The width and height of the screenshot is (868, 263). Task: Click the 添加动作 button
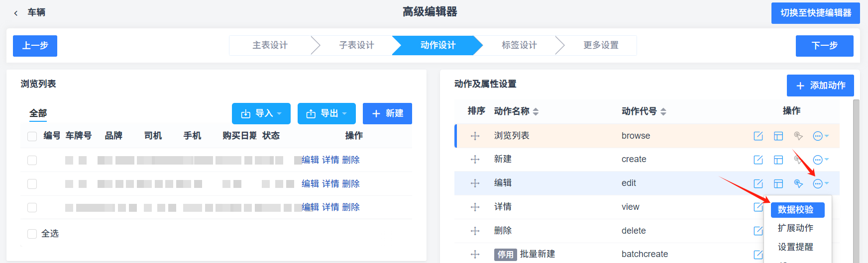pos(820,86)
